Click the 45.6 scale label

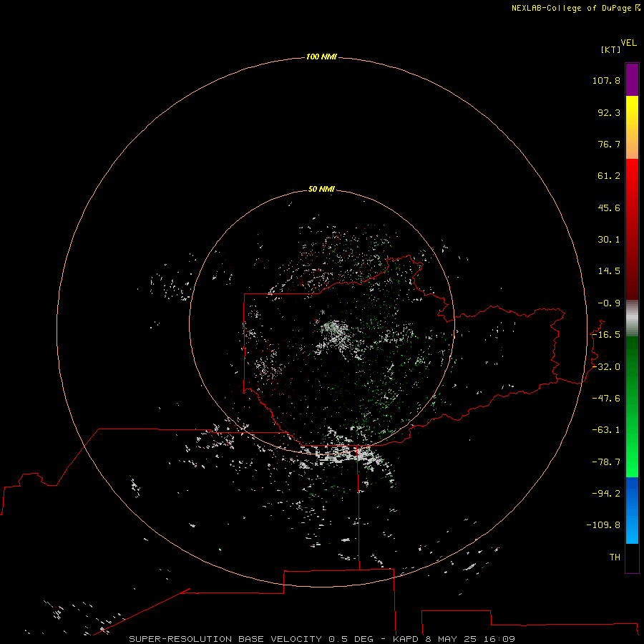[x=609, y=208]
